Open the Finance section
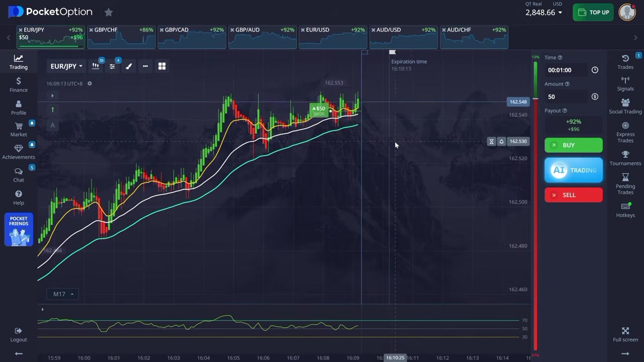The width and height of the screenshot is (644, 362). pos(18,84)
